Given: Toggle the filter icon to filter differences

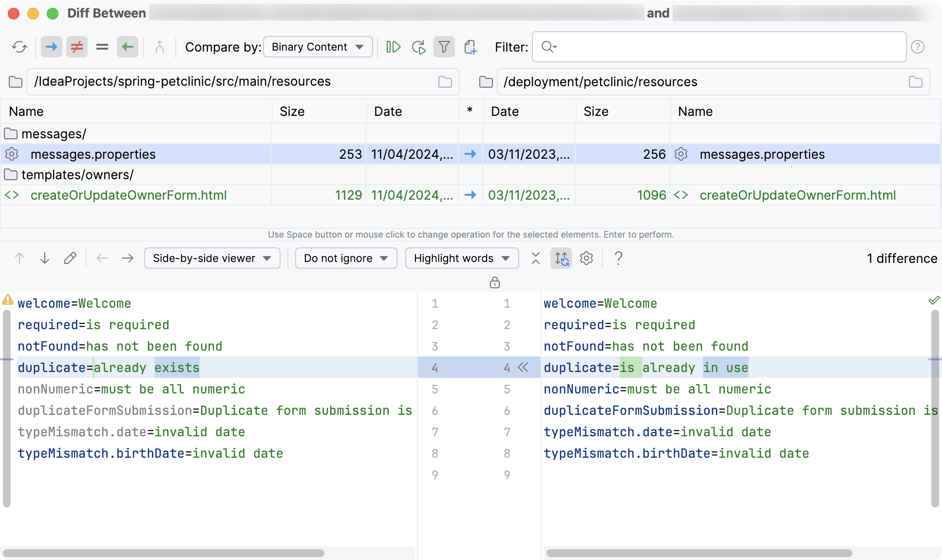Looking at the screenshot, I should (444, 47).
